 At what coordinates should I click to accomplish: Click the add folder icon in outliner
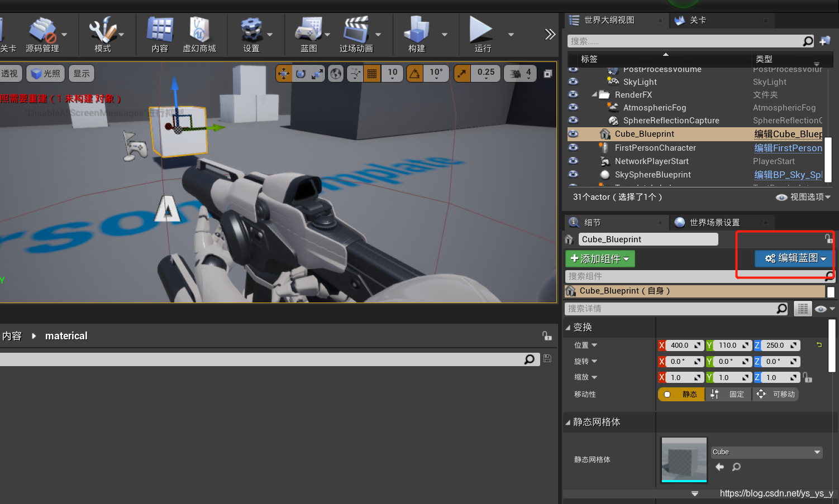825,41
